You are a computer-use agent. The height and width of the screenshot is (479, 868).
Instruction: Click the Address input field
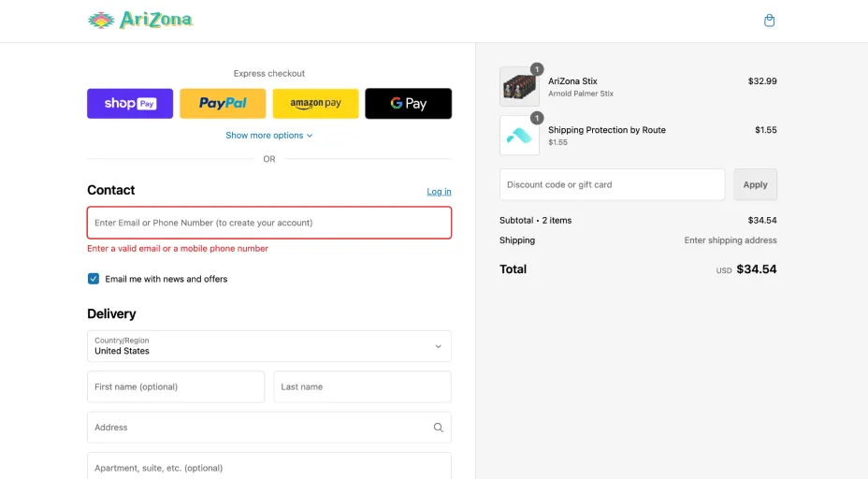[269, 428]
